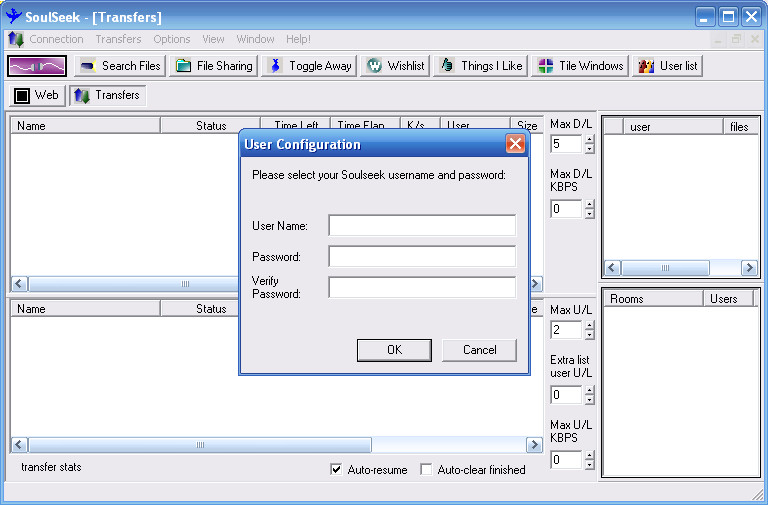Toggle the Auto-resume checkbox
768x505 pixels.
coord(336,469)
